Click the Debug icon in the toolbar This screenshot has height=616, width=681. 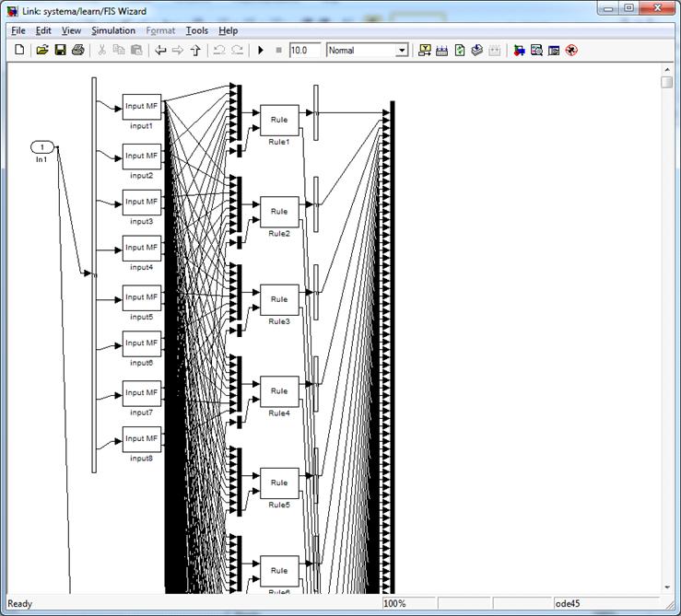coord(571,51)
